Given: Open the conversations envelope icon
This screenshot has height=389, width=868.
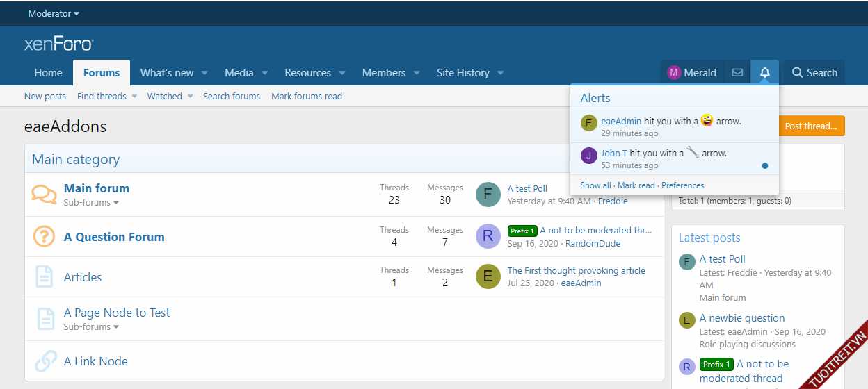Looking at the screenshot, I should tap(737, 73).
